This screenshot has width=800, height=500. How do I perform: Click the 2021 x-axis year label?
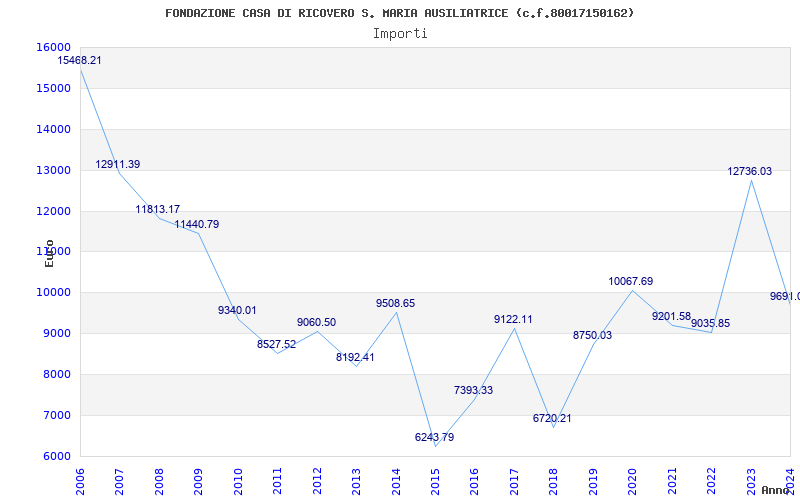point(672,482)
